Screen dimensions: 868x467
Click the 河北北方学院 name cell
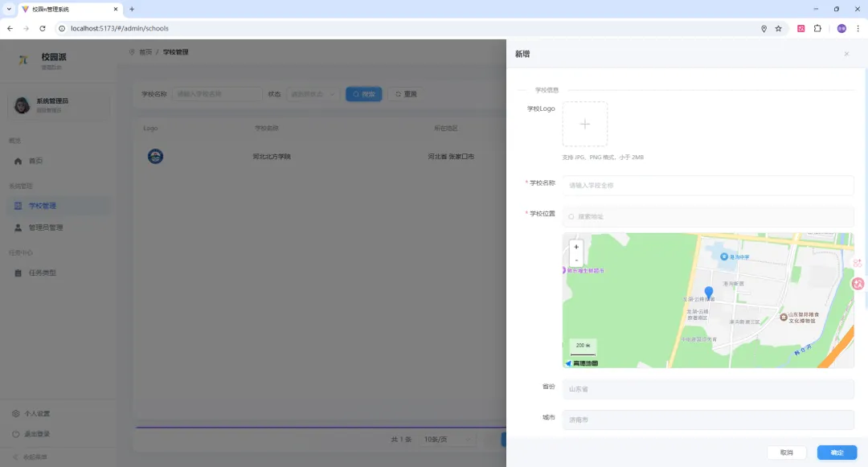point(272,157)
